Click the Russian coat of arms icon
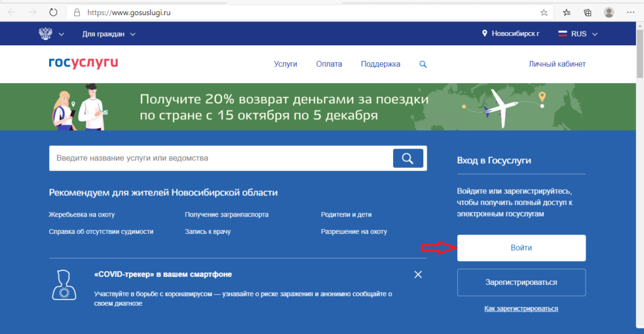This screenshot has width=644, height=334. 45,34
